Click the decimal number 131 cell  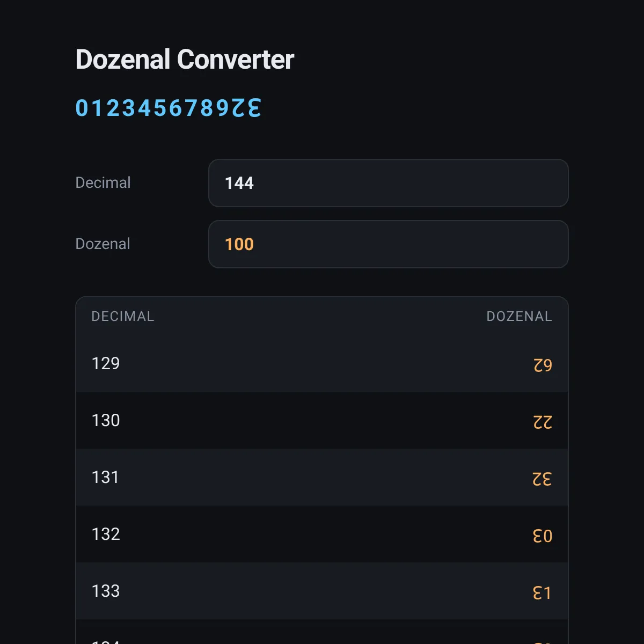point(105,477)
